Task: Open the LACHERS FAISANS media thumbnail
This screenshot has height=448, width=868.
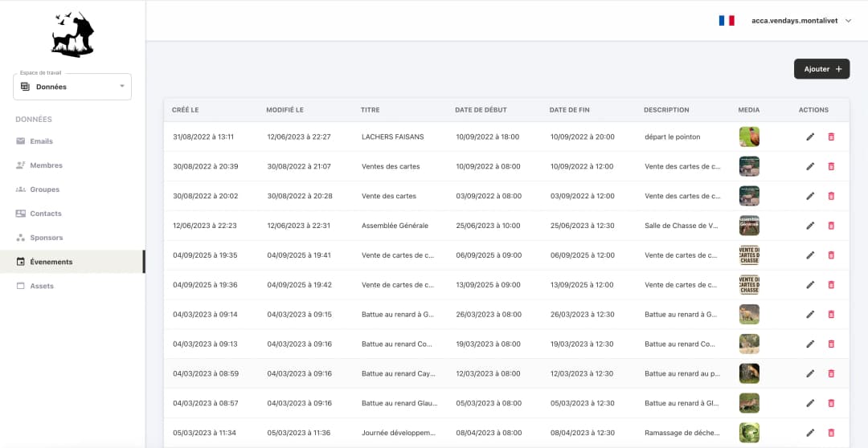Action: (x=749, y=136)
